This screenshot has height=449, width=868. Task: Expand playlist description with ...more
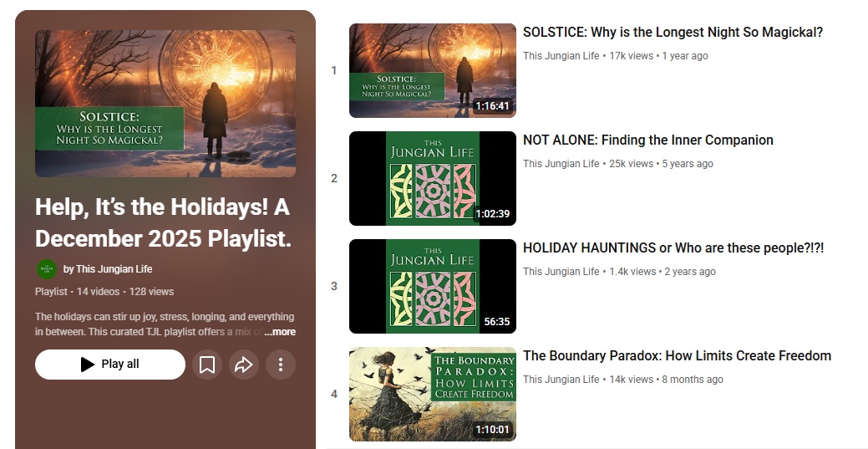(x=280, y=332)
